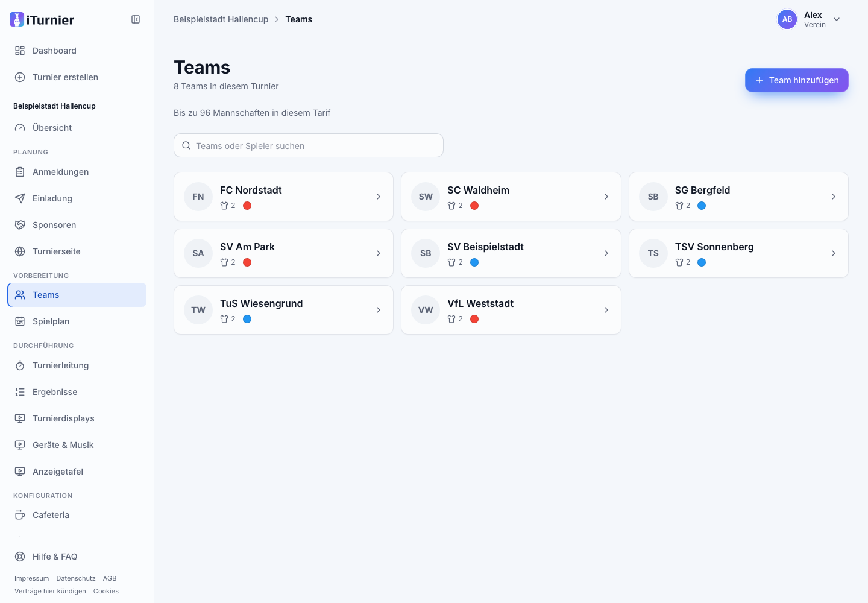Viewport: 868px width, 603px height.
Task: Open the Impressum footer link
Action: click(x=32, y=578)
